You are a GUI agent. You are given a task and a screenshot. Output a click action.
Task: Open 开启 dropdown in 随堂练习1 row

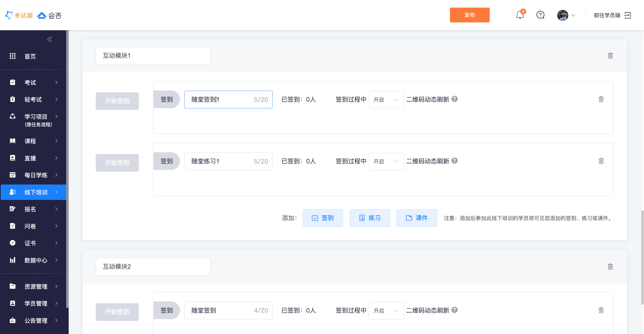[386, 161]
